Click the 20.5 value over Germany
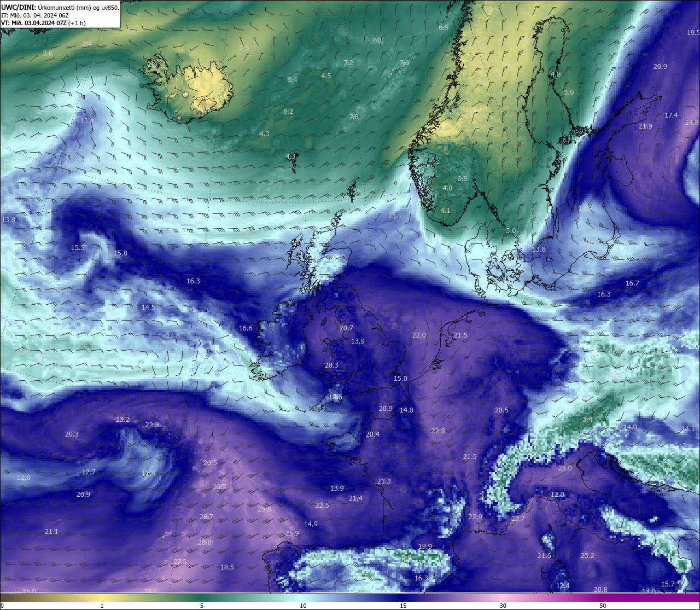Viewport: 700px width, 610px height. tap(501, 410)
